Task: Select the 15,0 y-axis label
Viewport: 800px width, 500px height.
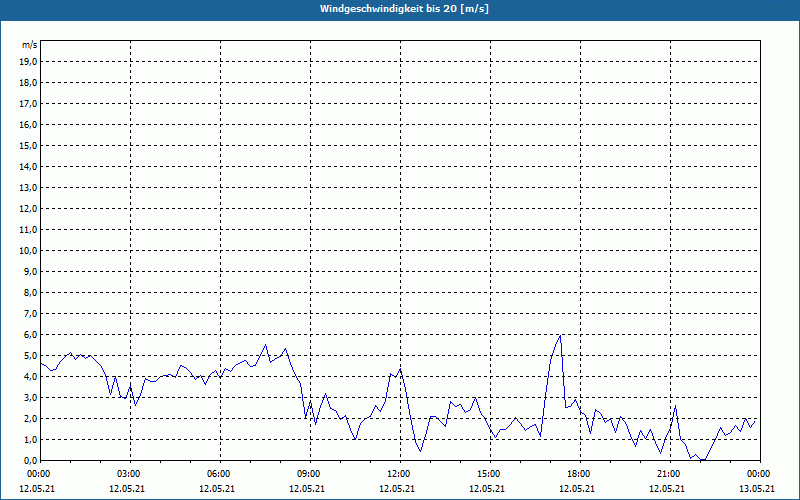Action: point(28,145)
